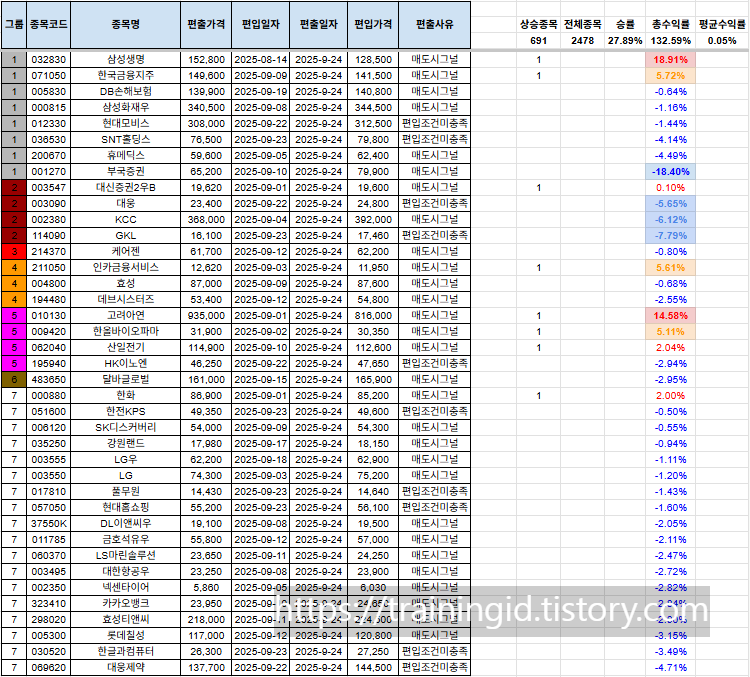750x677 pixels.
Task: Click the 종목명 column header
Action: (126, 24)
